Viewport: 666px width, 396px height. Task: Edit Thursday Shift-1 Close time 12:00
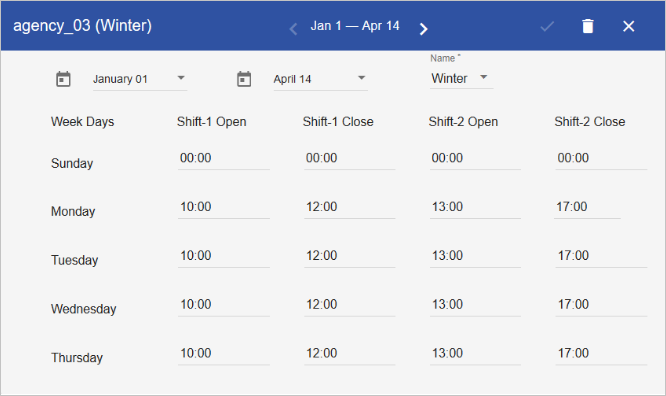point(349,354)
